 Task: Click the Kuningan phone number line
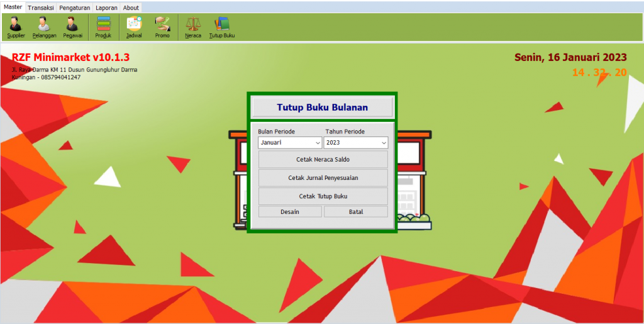click(x=46, y=77)
